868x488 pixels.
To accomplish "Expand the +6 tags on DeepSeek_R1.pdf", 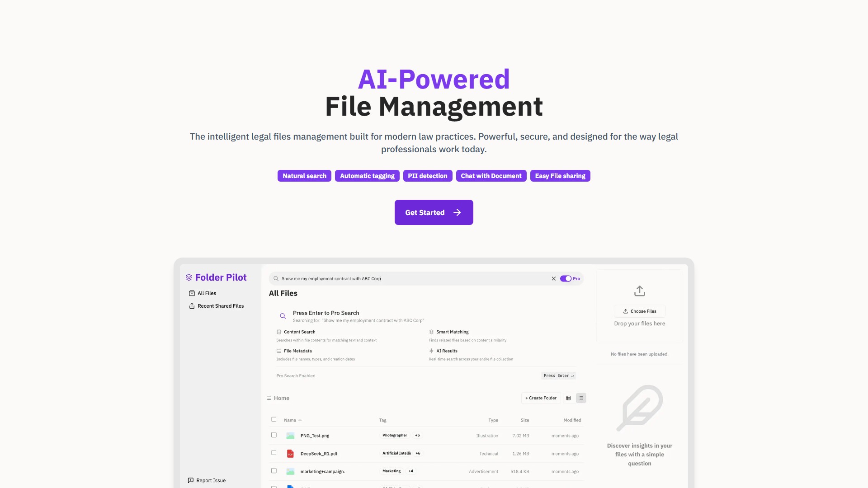I will click(418, 453).
